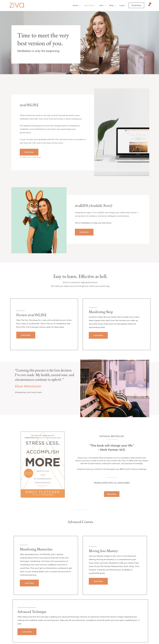This screenshot has width=159, height=644.
Task: Enroll Now in zivaKIDS section
Action: point(84,232)
